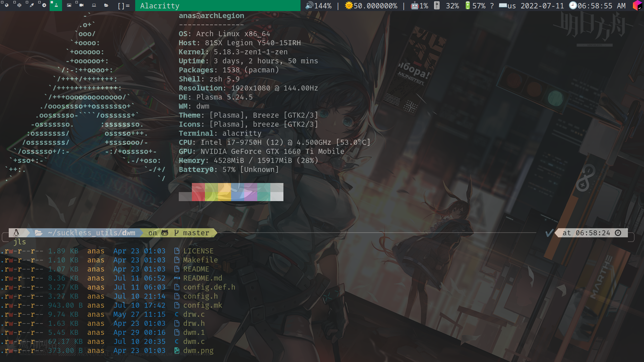This screenshot has height=362, width=644.
Task: Click the GPU NVIDIA GeForce line
Action: tap(262, 151)
